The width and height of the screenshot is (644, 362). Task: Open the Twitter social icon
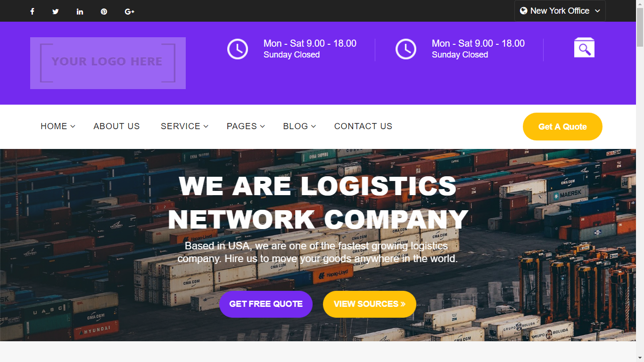point(56,11)
